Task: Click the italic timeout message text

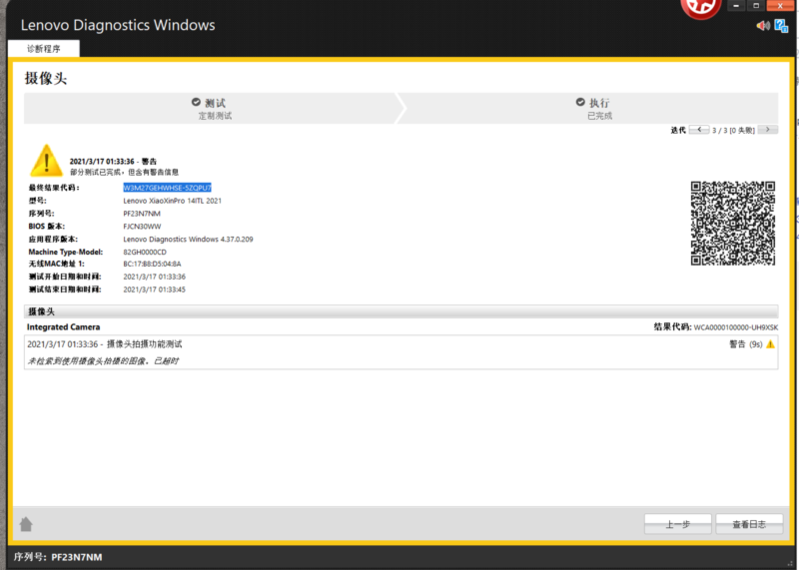Action: [x=102, y=361]
